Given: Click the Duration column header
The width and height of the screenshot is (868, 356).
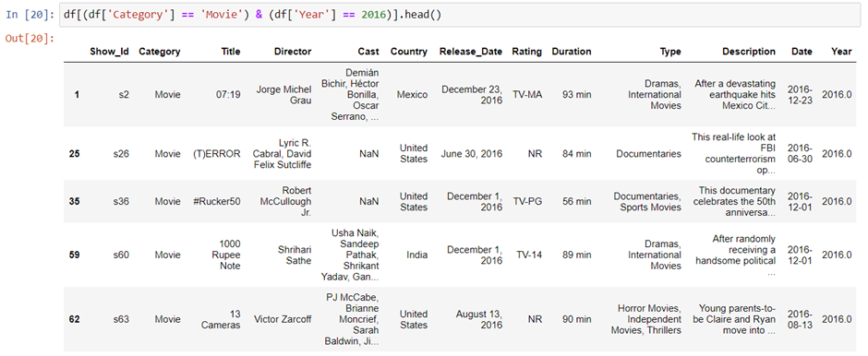Looking at the screenshot, I should 572,52.
